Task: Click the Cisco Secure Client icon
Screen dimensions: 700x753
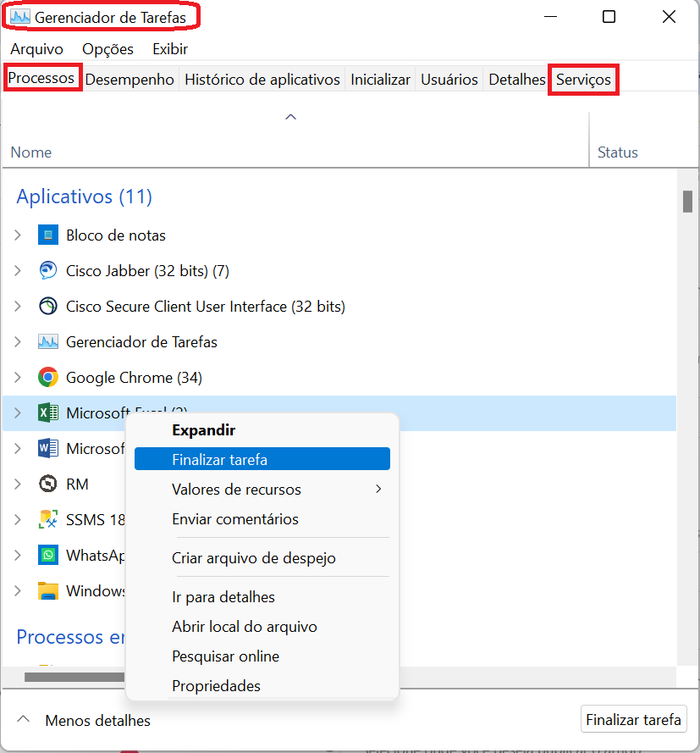Action: (x=48, y=306)
